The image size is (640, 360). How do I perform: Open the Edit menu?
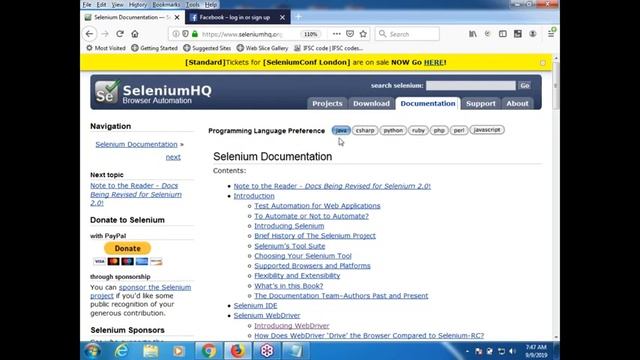pos(101,4)
